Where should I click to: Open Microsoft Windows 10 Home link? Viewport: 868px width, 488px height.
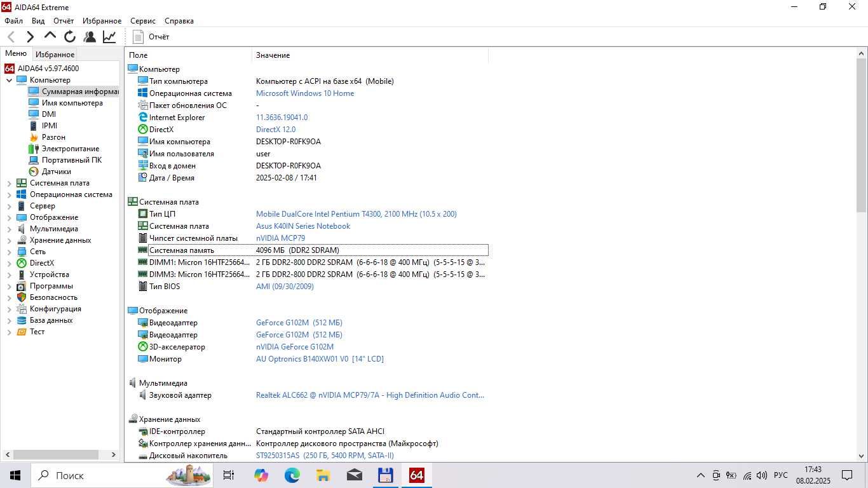point(305,93)
